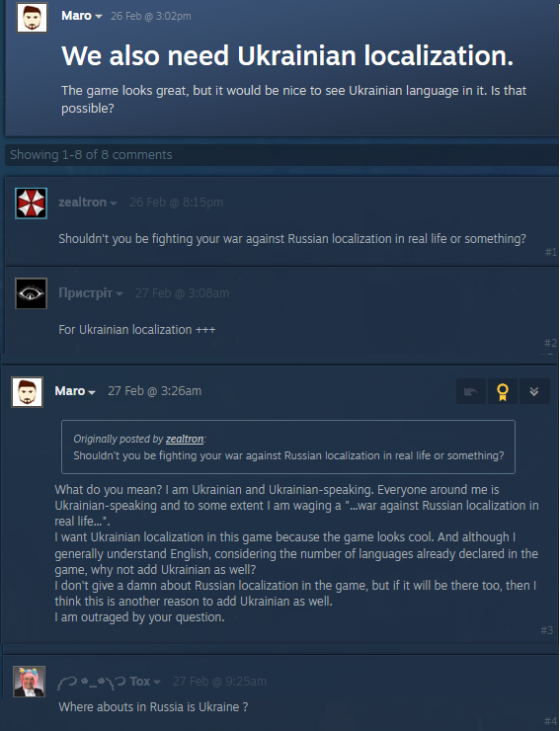Click Maro's avatar on the 27 Feb comment
This screenshot has width=560, height=731.
(x=27, y=392)
